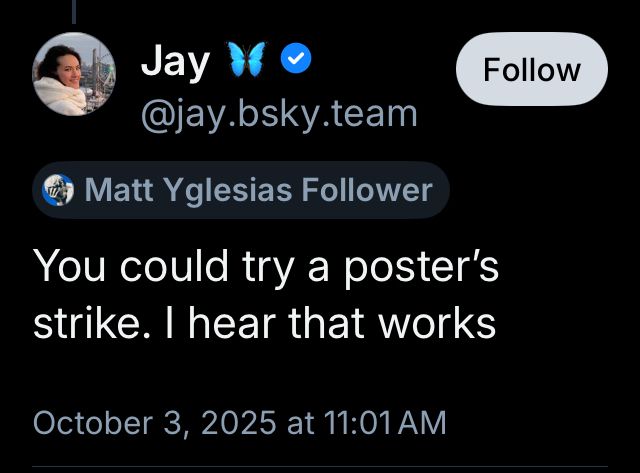Click the 11:01 AM time text

(x=386, y=421)
